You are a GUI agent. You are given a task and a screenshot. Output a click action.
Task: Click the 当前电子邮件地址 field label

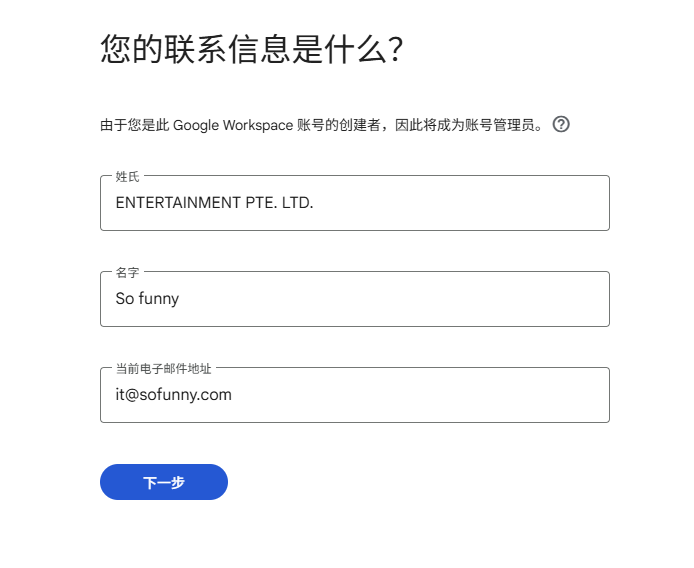click(163, 368)
